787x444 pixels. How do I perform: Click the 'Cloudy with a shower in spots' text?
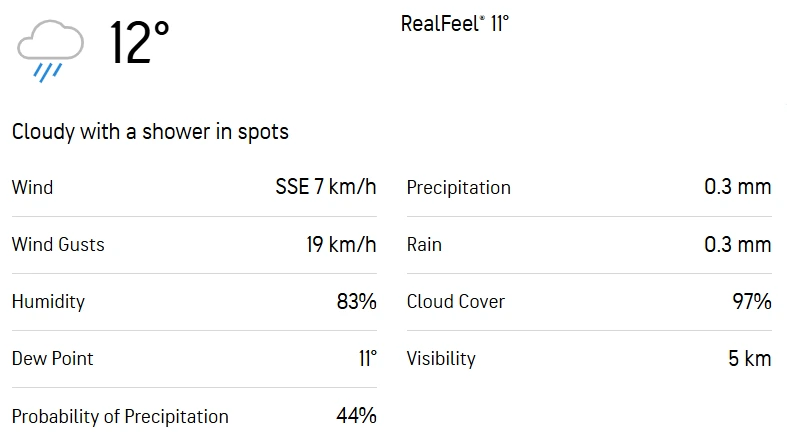(x=150, y=132)
